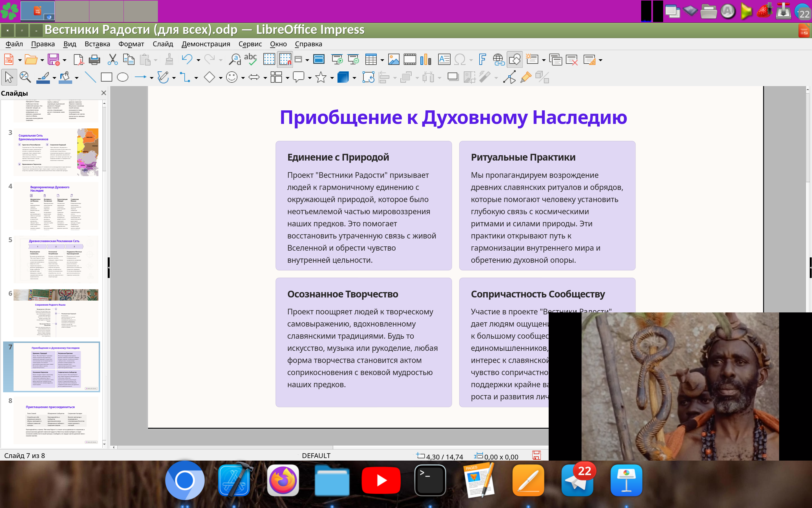
Task: Expand the Open recent files dropdown arrow
Action: pos(42,60)
